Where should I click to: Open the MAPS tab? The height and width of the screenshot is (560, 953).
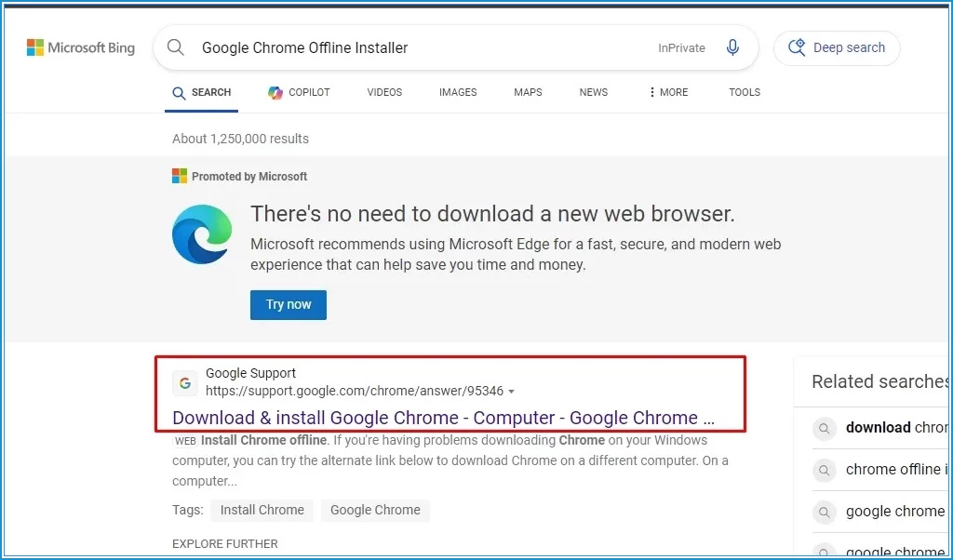(x=528, y=92)
